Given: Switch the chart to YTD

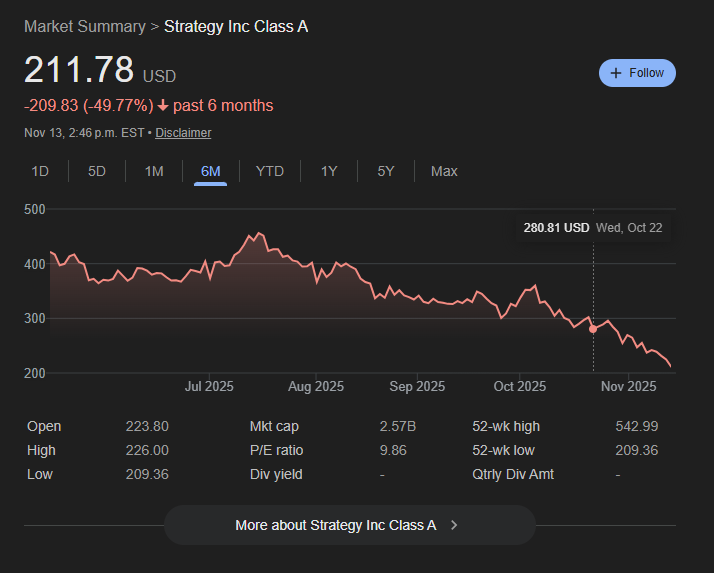Looking at the screenshot, I should [x=270, y=171].
